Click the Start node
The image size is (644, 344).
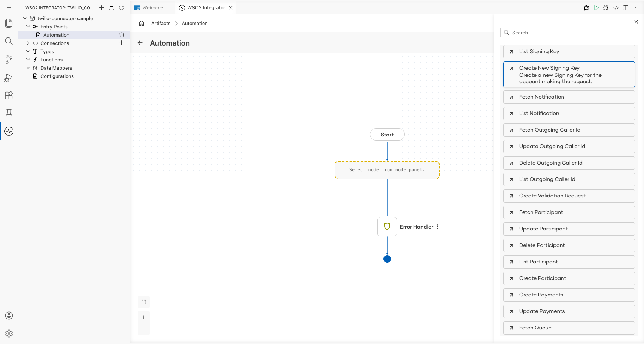(x=387, y=135)
